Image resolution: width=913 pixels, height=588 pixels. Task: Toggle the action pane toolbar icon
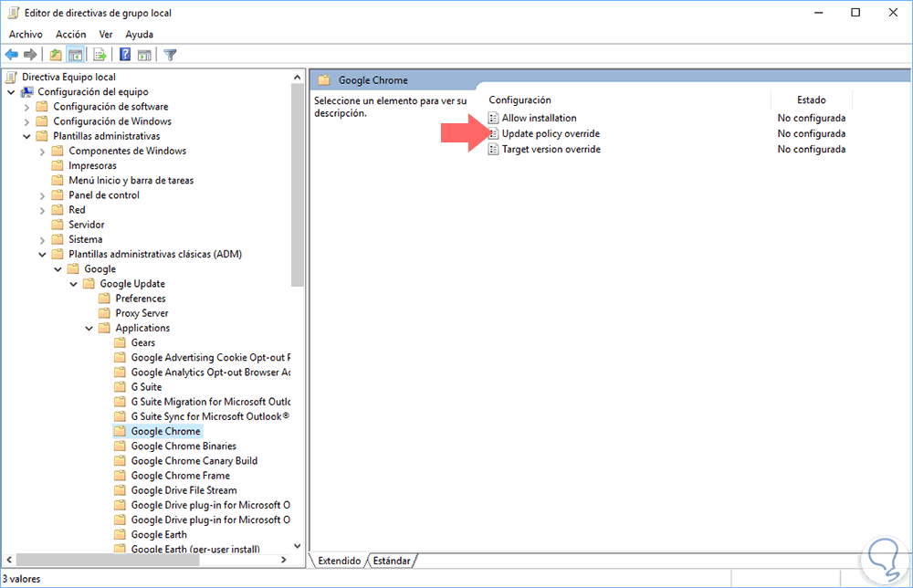[144, 55]
